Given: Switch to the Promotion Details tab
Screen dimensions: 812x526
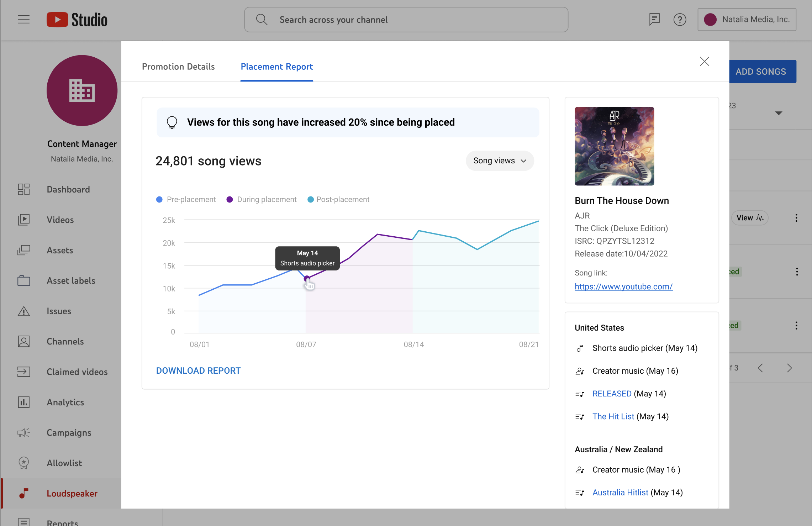Looking at the screenshot, I should 178,67.
